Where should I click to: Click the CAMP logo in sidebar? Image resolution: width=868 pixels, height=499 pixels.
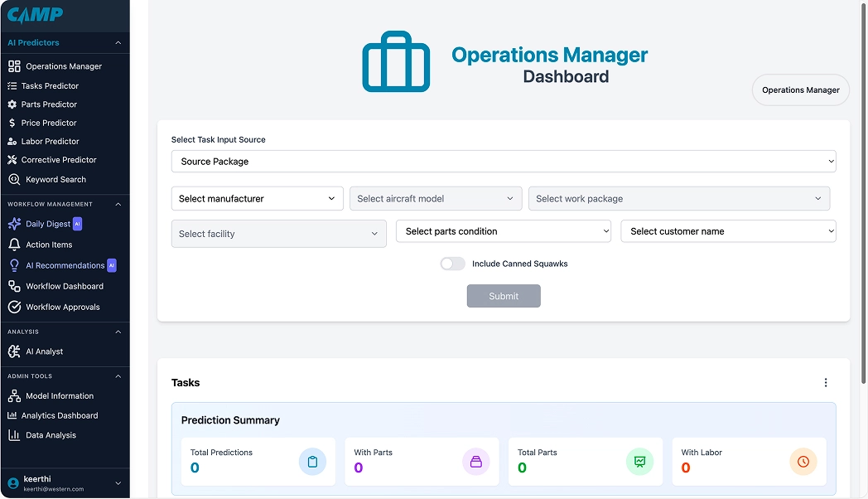click(35, 15)
